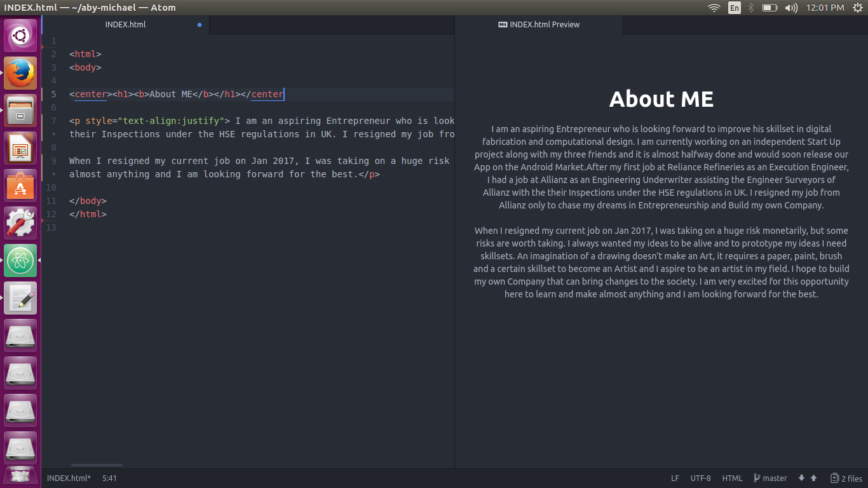The height and width of the screenshot is (488, 868).
Task: Click the battery status indicator
Action: point(770,8)
